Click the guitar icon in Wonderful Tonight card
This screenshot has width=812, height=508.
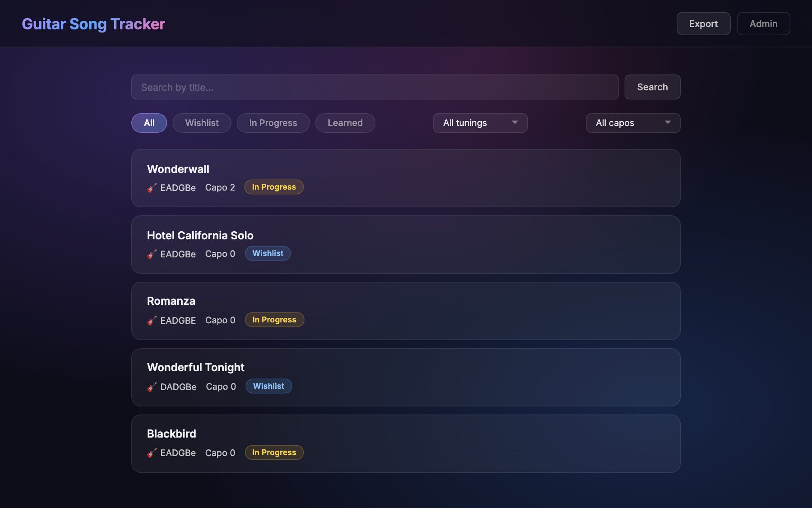pyautogui.click(x=152, y=387)
